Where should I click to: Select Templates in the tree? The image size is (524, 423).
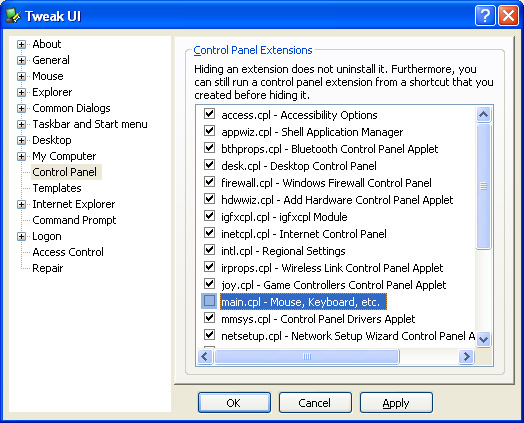[x=57, y=188]
